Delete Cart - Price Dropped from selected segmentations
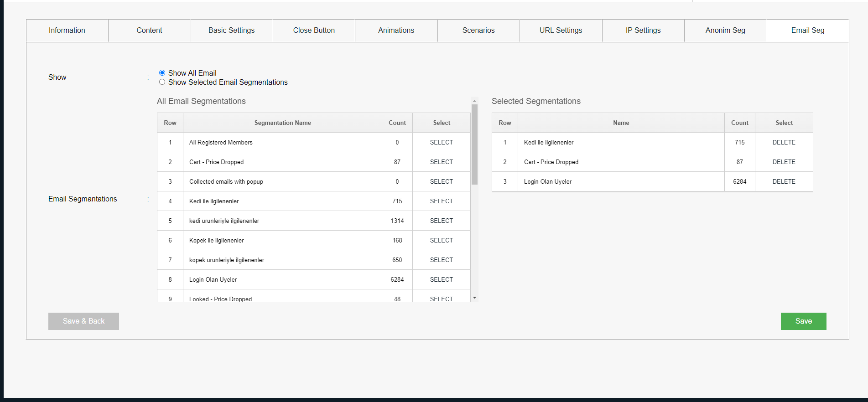This screenshot has height=402, width=868. tap(784, 162)
